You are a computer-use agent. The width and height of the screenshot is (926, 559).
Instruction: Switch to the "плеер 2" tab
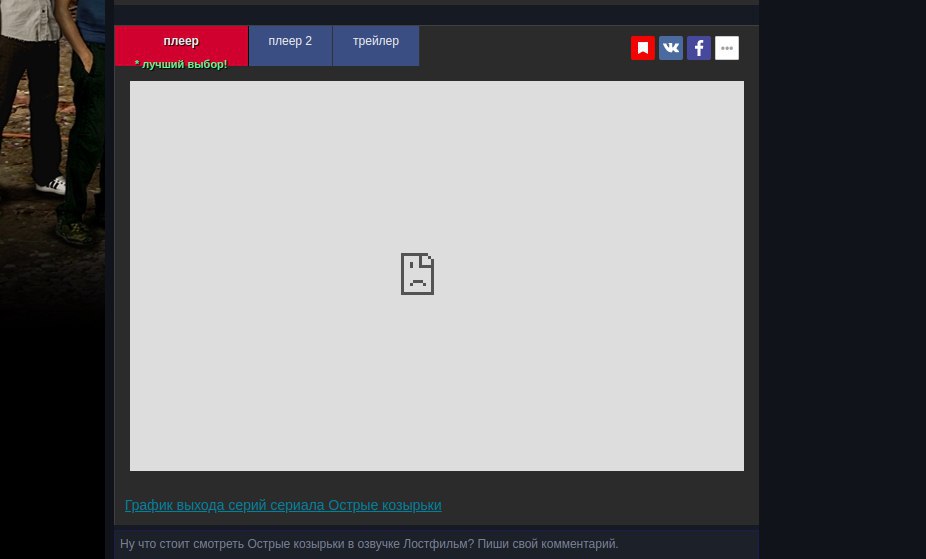click(x=290, y=45)
